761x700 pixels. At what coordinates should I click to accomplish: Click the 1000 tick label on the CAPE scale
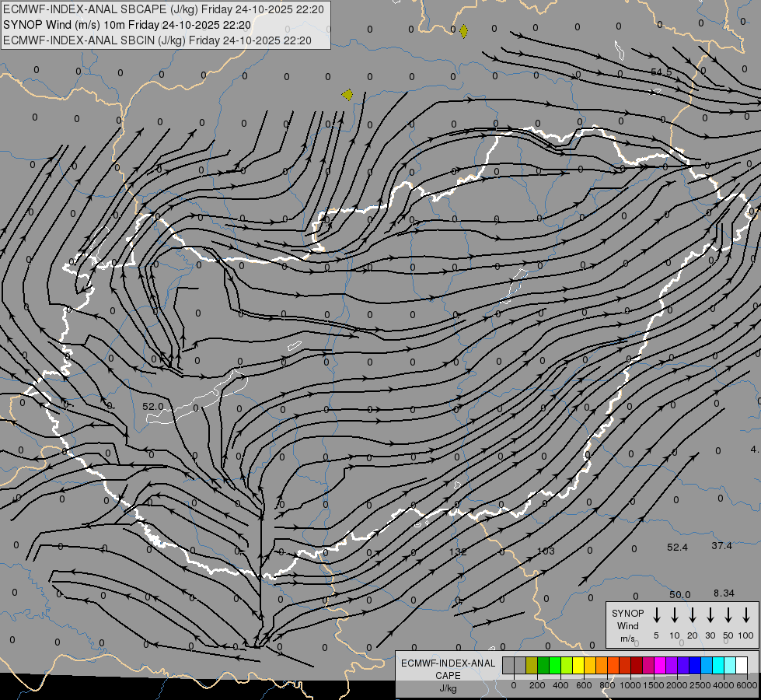tap(630, 685)
